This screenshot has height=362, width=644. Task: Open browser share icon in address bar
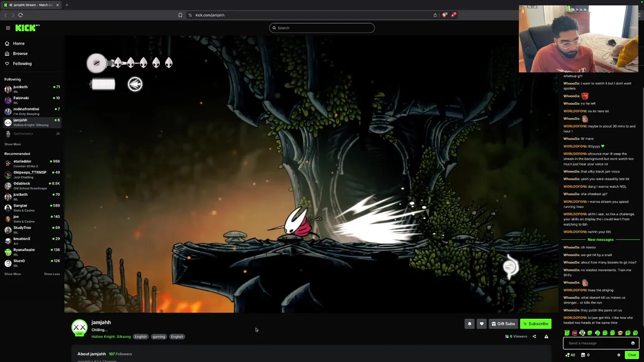435,15
